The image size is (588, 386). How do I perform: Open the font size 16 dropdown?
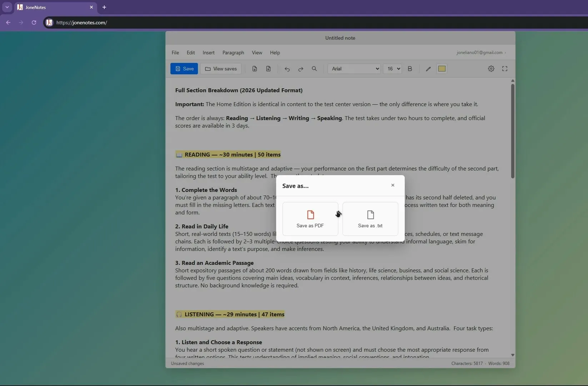[x=392, y=69]
